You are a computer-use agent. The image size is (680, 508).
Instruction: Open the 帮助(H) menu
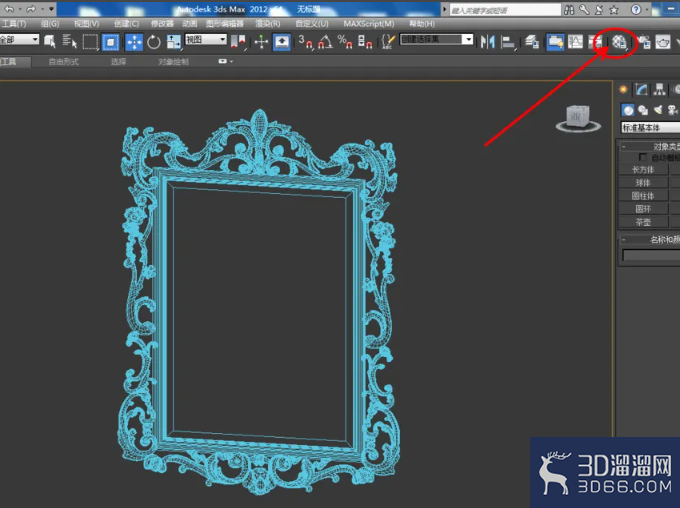tap(422, 24)
